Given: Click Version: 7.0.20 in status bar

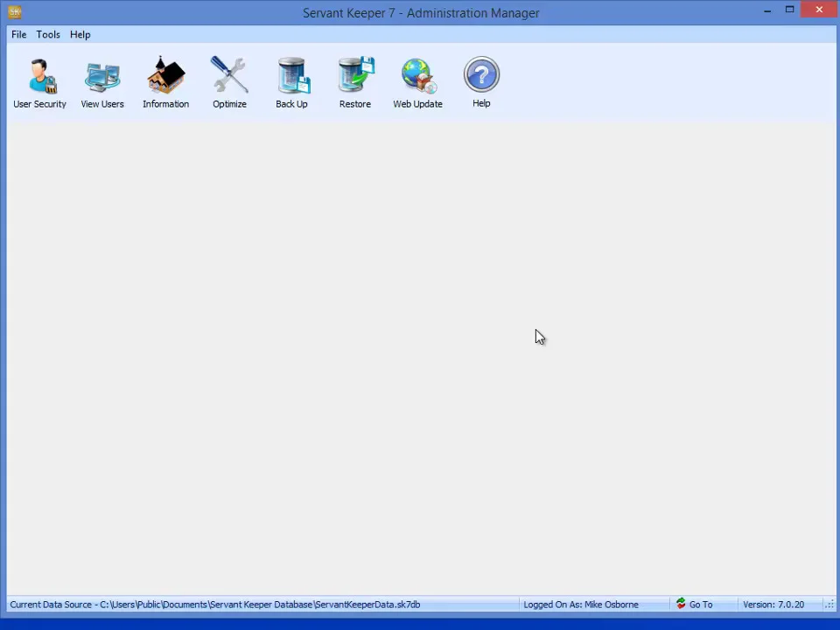Looking at the screenshot, I should (773, 605).
